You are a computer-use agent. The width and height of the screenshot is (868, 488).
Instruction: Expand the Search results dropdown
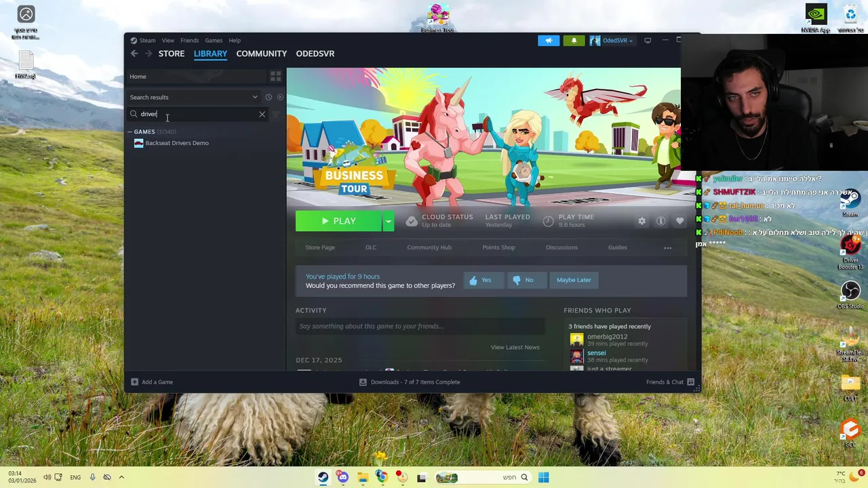255,97
